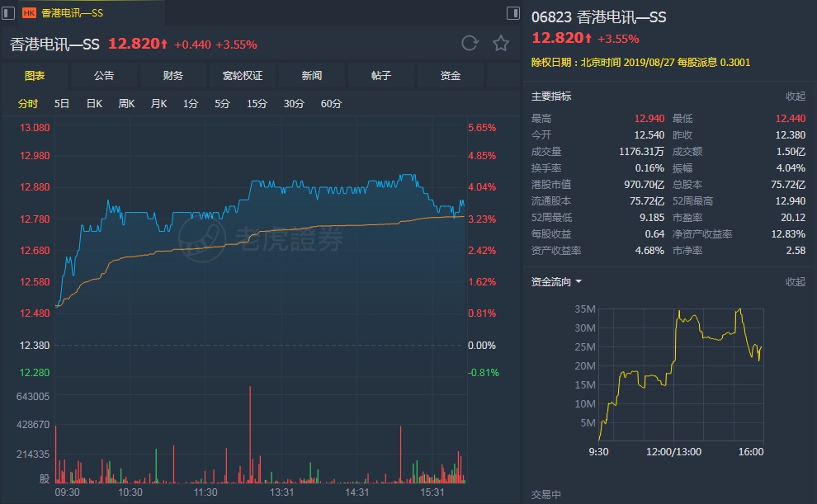Toggle the left sidebar panel icon
The height and width of the screenshot is (504, 817).
(9, 13)
